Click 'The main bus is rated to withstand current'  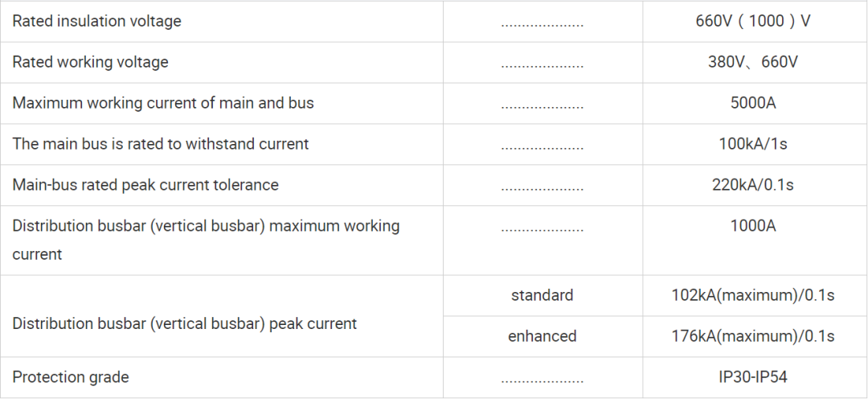[x=161, y=144]
